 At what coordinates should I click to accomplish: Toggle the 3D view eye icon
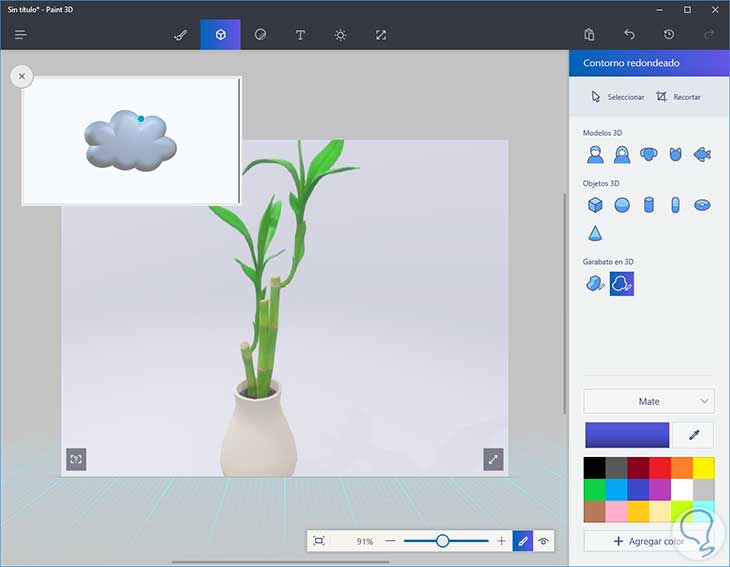[543, 541]
